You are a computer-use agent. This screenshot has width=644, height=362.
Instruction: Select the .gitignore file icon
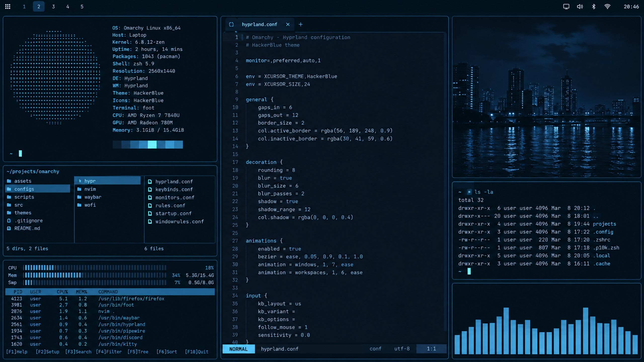click(9, 220)
